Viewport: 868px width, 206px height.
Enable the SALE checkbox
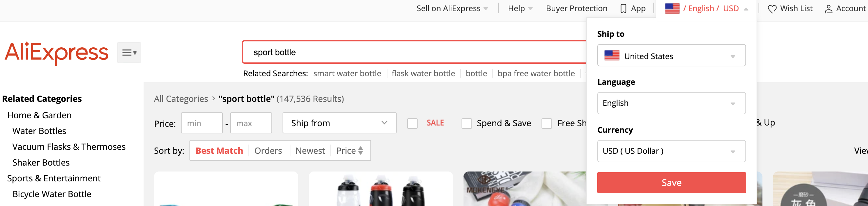pos(412,123)
